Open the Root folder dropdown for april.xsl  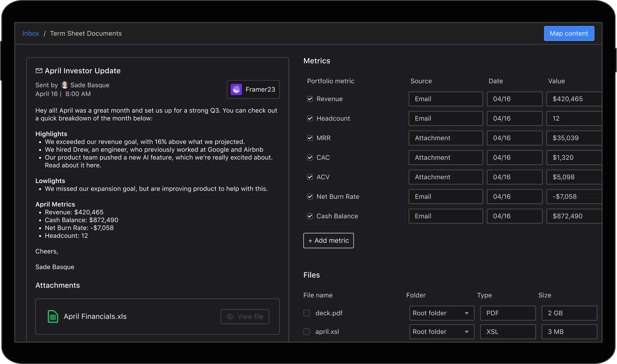click(x=442, y=332)
